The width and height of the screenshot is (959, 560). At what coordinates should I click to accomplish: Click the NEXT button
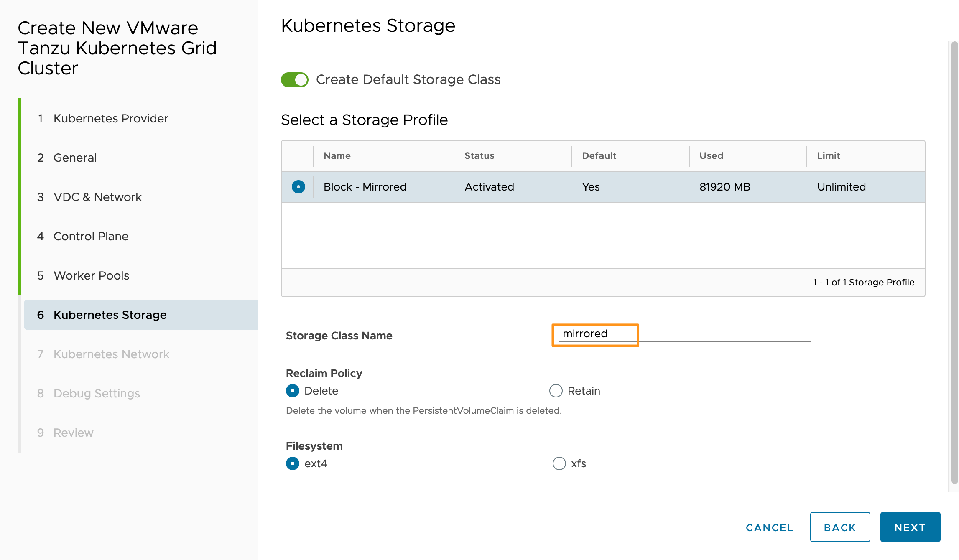(x=910, y=527)
